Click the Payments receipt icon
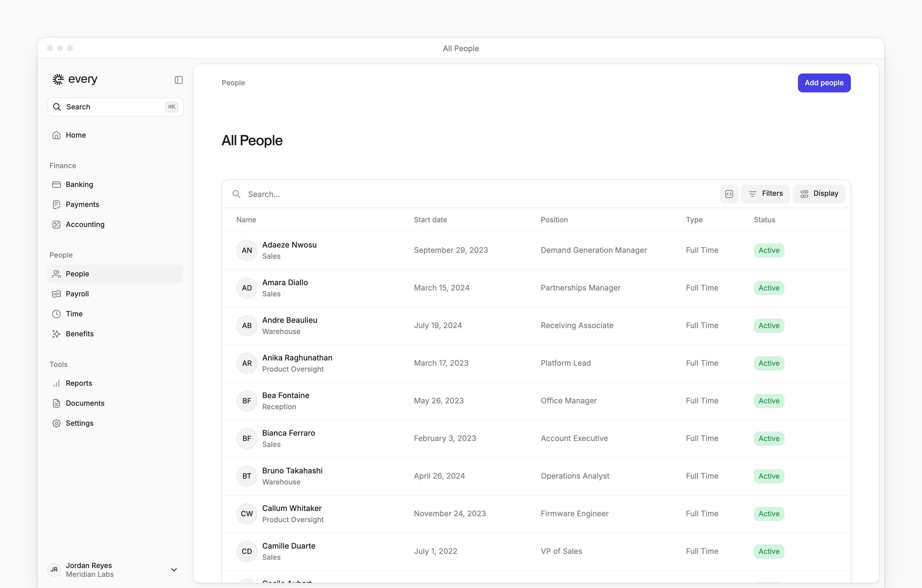 pos(56,204)
